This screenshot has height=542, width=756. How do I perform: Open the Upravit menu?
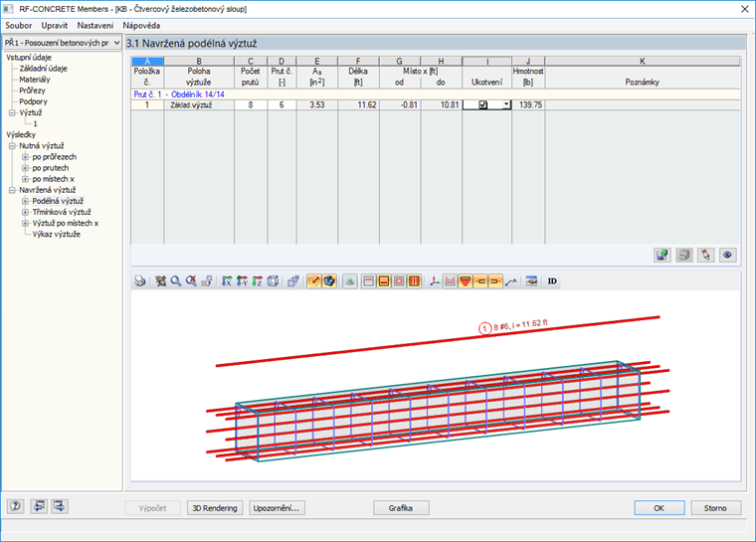[x=54, y=26]
